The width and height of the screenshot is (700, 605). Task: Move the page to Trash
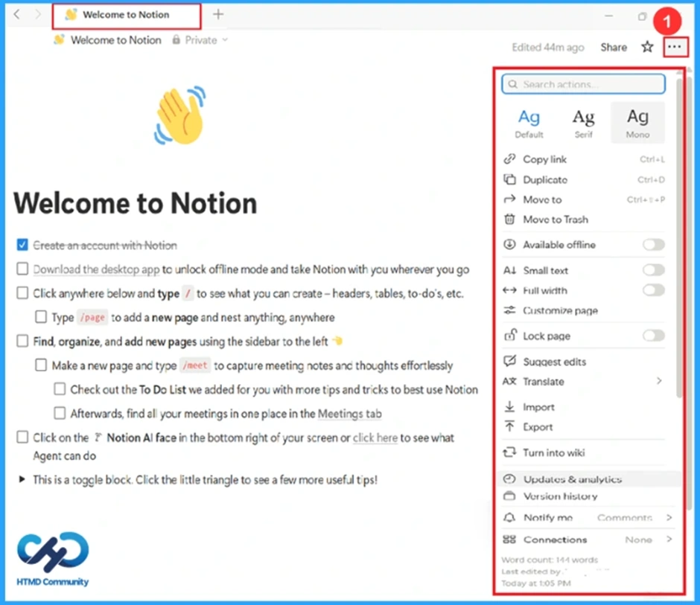(x=553, y=220)
